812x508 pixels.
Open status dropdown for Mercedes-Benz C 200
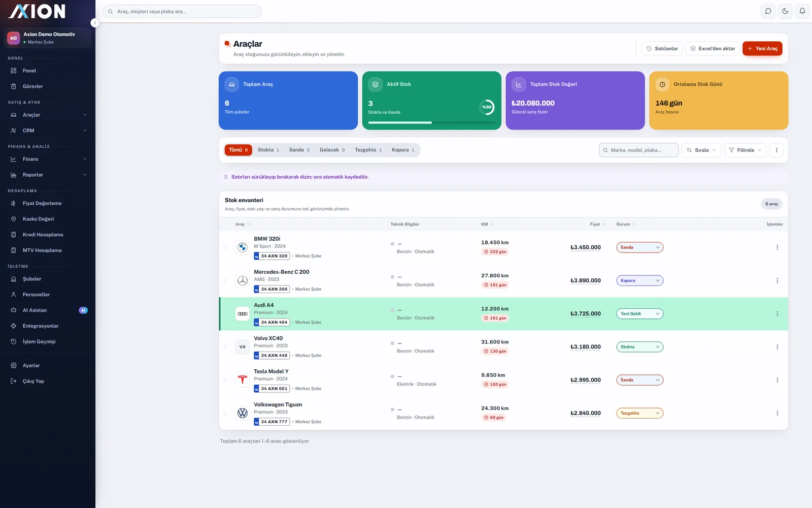pos(639,280)
